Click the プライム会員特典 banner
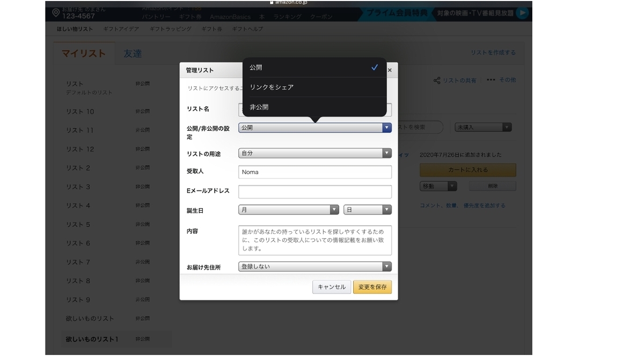Image resolution: width=644 pixels, height=362 pixels. click(397, 13)
